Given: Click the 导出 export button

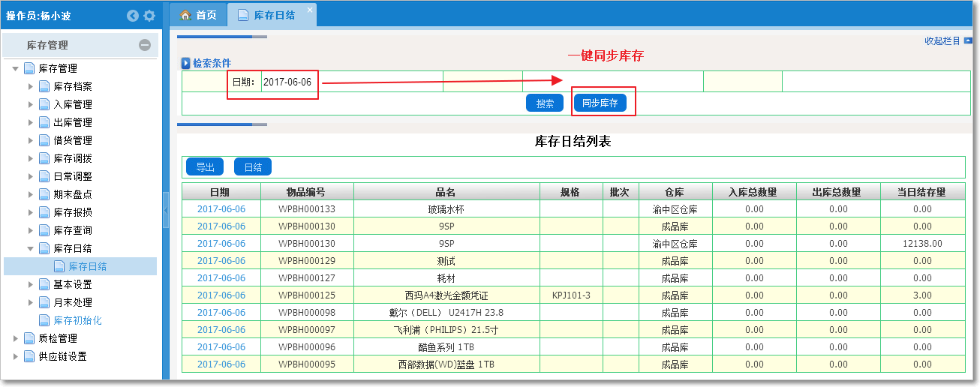Looking at the screenshot, I should (x=205, y=167).
